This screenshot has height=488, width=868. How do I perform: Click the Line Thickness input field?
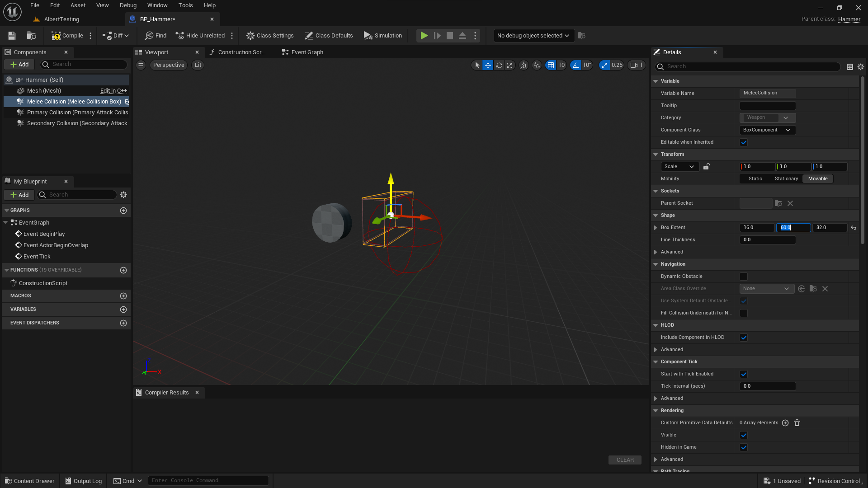[767, 240]
